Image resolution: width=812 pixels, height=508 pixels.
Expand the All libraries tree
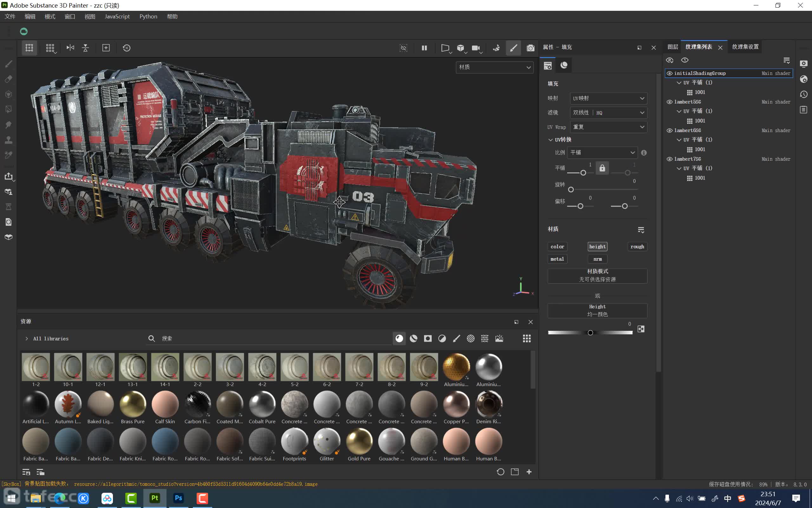27,339
